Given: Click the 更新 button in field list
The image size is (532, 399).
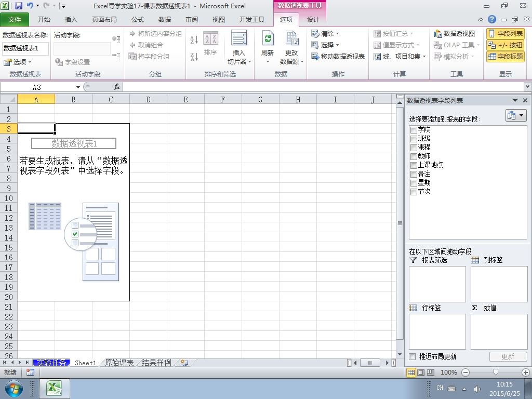Looking at the screenshot, I should [508, 356].
